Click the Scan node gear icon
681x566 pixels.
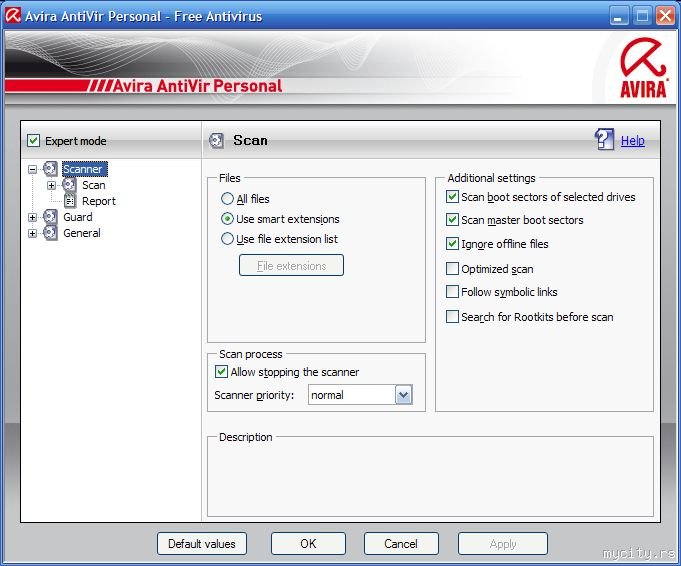pyautogui.click(x=69, y=185)
